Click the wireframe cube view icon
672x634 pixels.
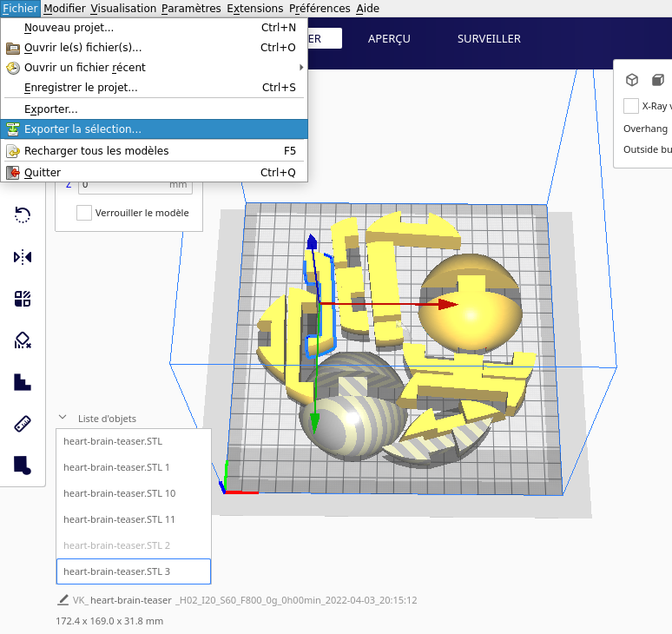point(632,80)
